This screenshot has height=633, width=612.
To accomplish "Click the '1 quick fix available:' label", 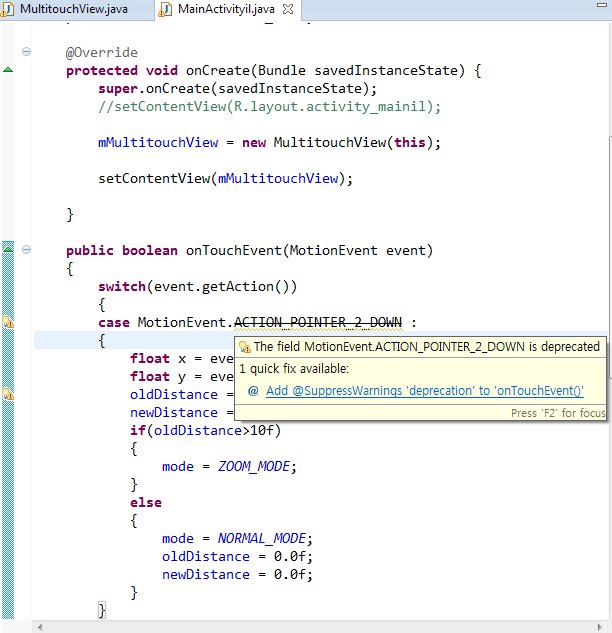I will tap(294, 369).
